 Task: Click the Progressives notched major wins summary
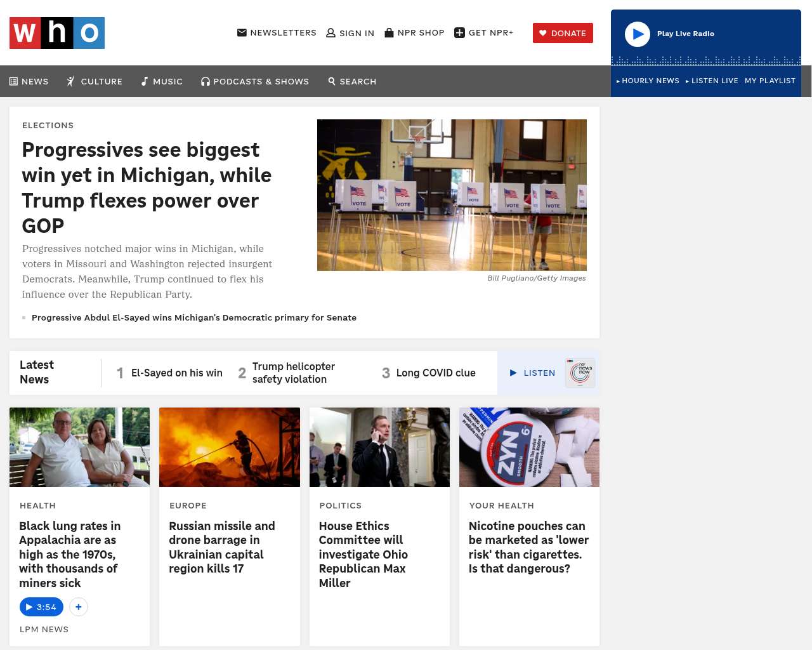(147, 272)
